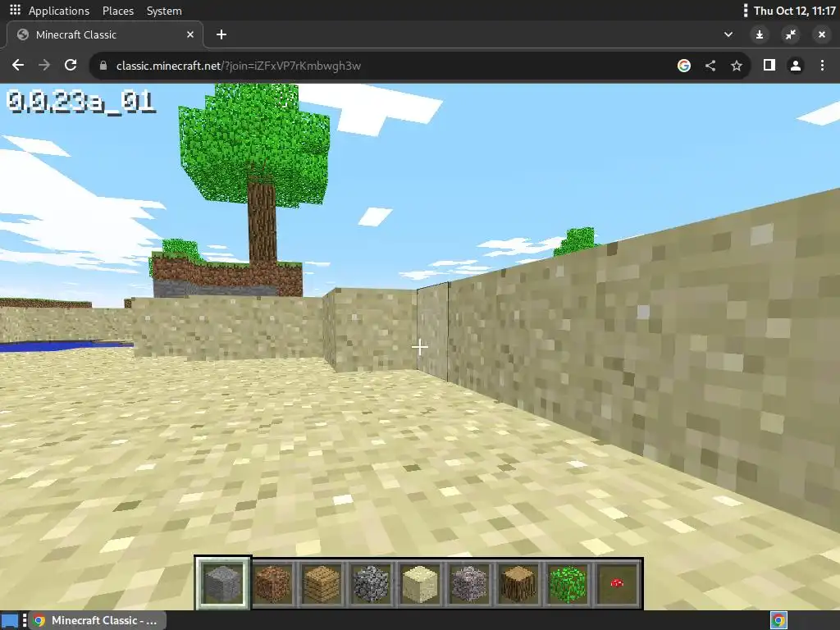Select the leaves block in hotbar
The image size is (840, 630).
(x=568, y=583)
